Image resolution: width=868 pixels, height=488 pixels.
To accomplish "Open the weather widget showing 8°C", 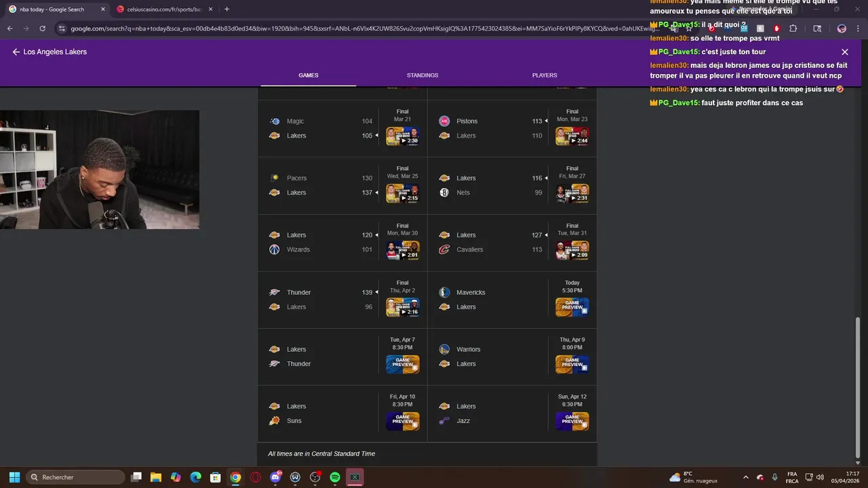I will tap(693, 477).
